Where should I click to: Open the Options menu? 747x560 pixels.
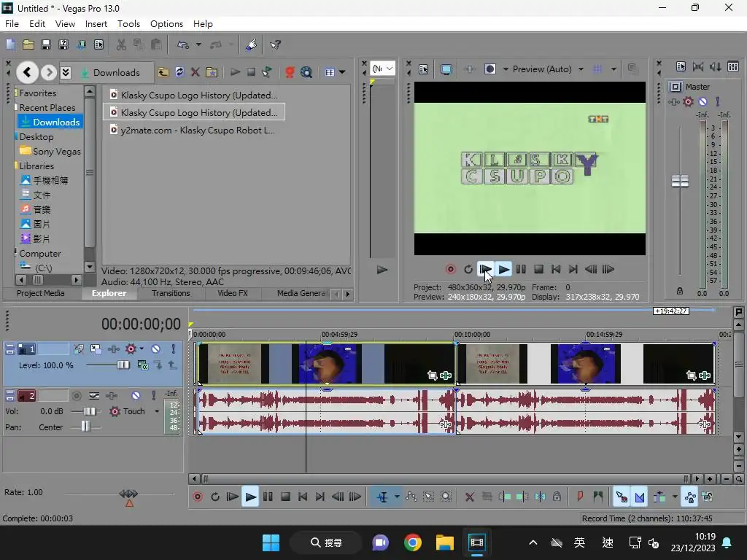tap(167, 24)
